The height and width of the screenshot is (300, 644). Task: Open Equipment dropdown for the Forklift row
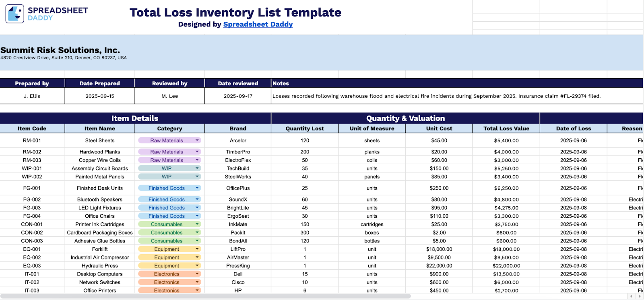tap(197, 249)
